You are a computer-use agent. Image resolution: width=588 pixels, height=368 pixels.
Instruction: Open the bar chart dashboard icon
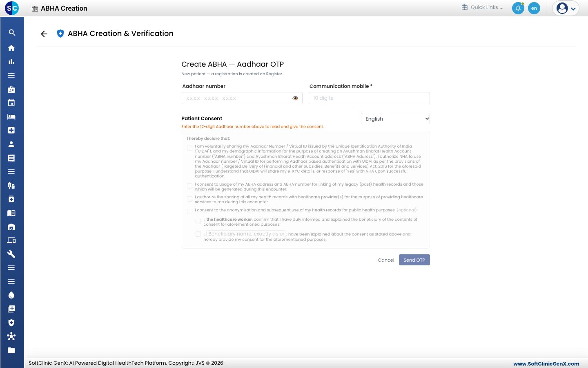pyautogui.click(x=11, y=62)
